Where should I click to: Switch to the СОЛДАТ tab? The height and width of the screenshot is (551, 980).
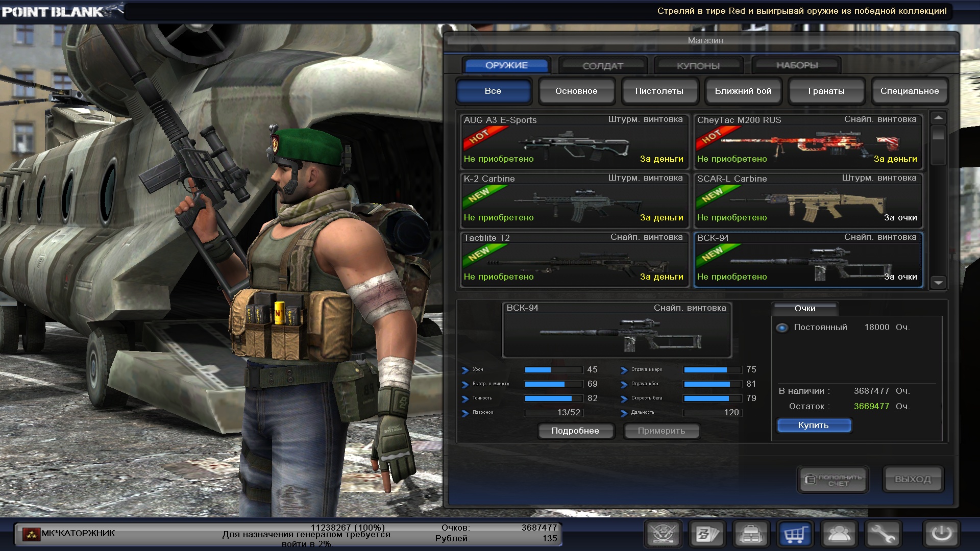coord(603,65)
